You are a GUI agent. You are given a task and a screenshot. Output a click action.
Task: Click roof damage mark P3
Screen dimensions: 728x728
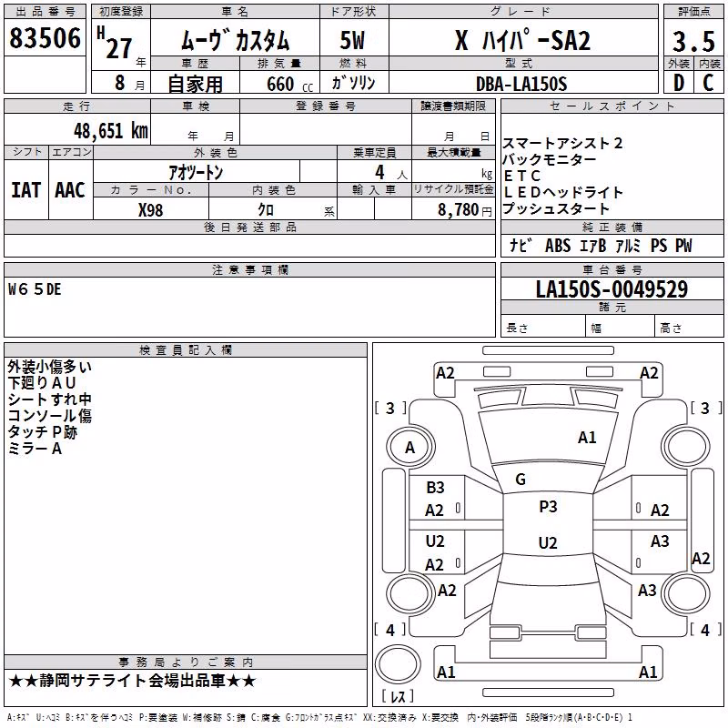(x=548, y=507)
